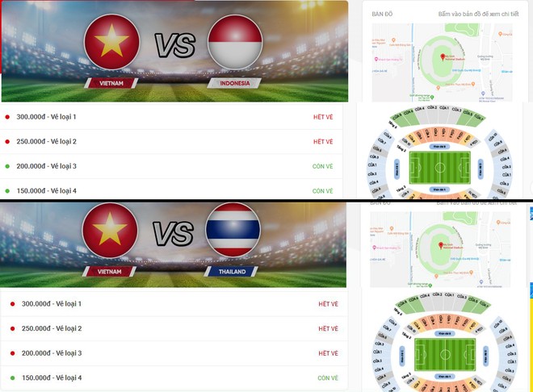Click HẾT VÉ on Thailand match 200.000đ row
Viewport: 533px width, 392px height.
click(328, 353)
